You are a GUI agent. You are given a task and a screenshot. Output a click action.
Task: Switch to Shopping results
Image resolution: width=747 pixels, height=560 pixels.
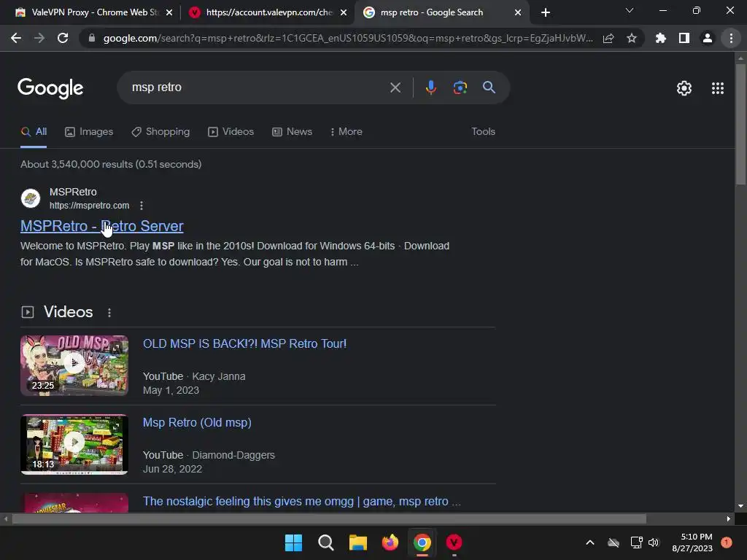tap(160, 132)
